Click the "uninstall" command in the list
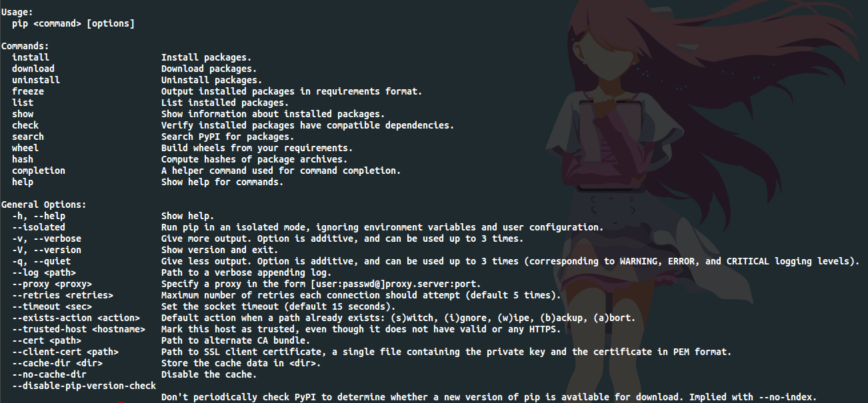 [x=36, y=80]
